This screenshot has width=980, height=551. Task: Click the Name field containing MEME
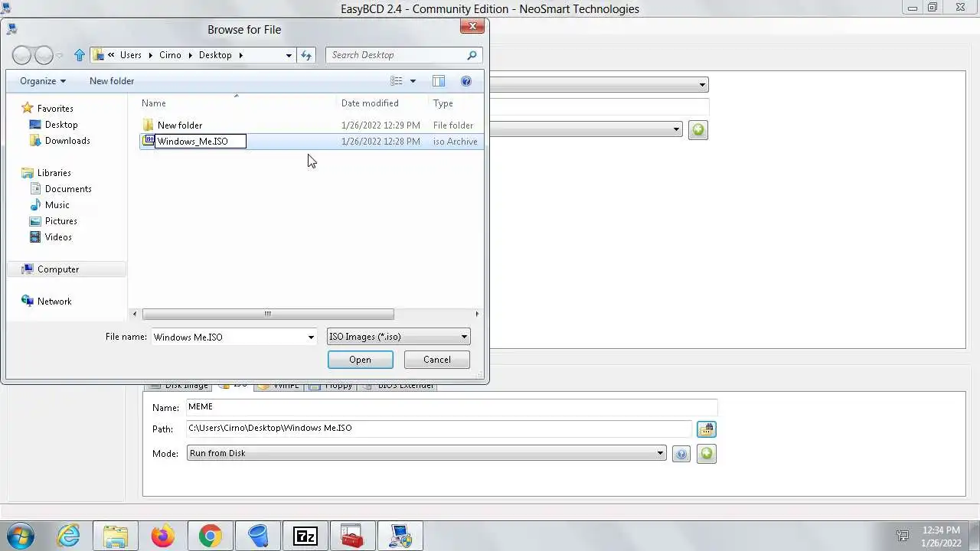point(451,407)
